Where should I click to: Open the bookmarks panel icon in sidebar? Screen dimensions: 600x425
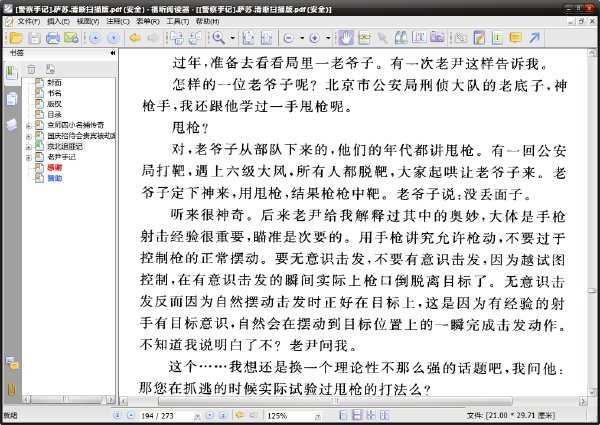coord(12,73)
